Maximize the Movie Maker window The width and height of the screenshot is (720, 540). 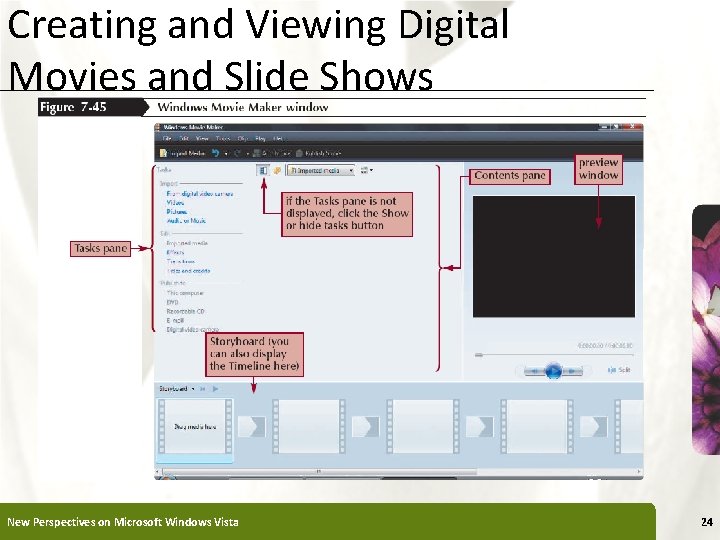point(617,126)
